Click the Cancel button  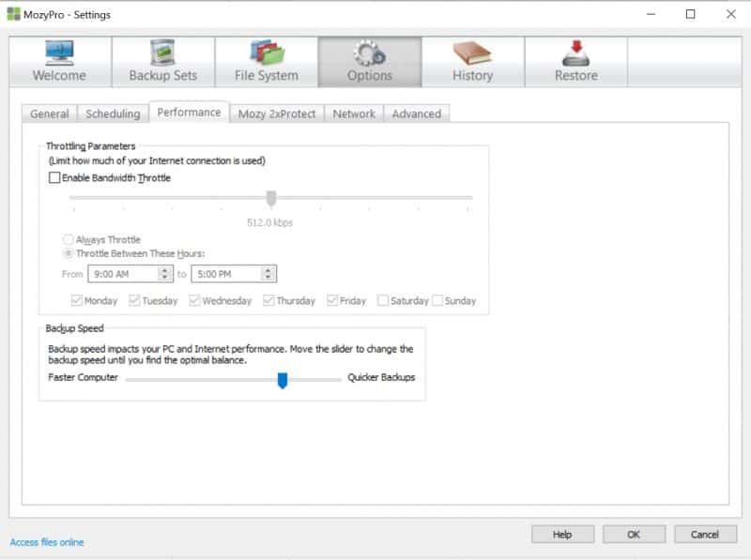[705, 534]
